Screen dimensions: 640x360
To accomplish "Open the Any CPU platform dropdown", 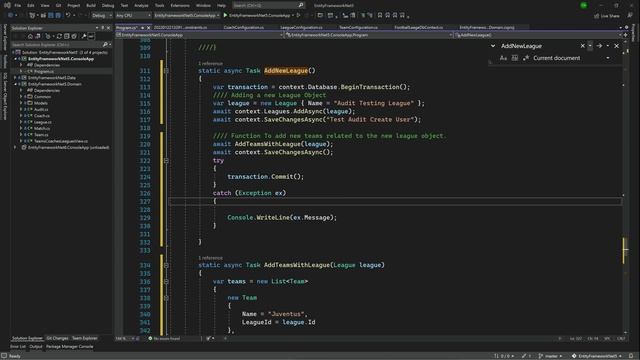I will coord(133,15).
